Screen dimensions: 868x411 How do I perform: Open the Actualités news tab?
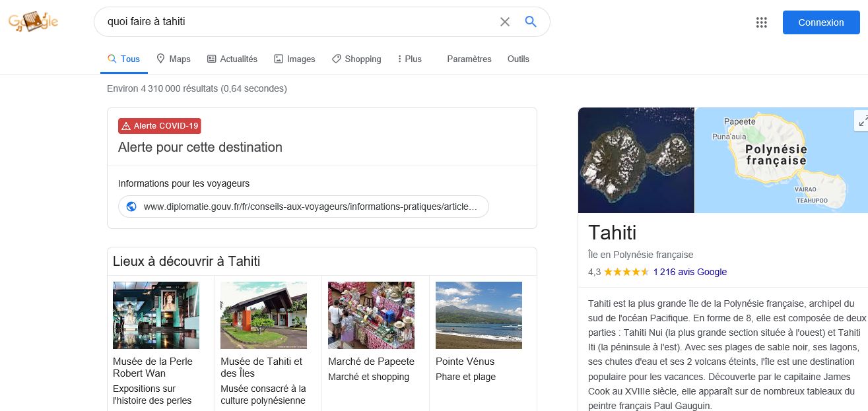point(232,59)
